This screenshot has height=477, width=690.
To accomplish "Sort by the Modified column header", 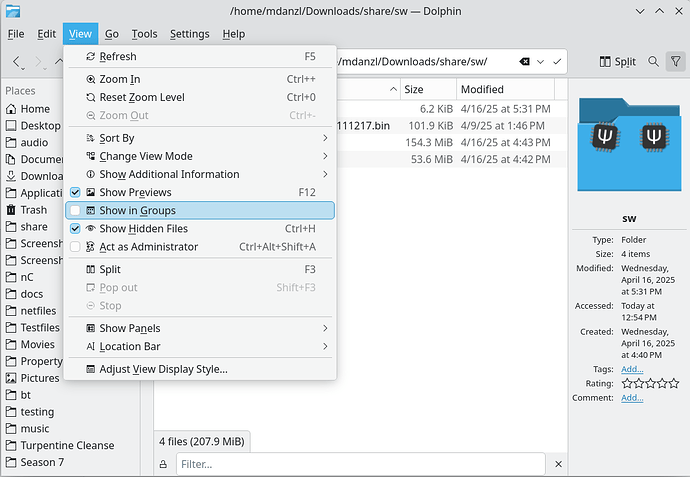I will (x=505, y=89).
